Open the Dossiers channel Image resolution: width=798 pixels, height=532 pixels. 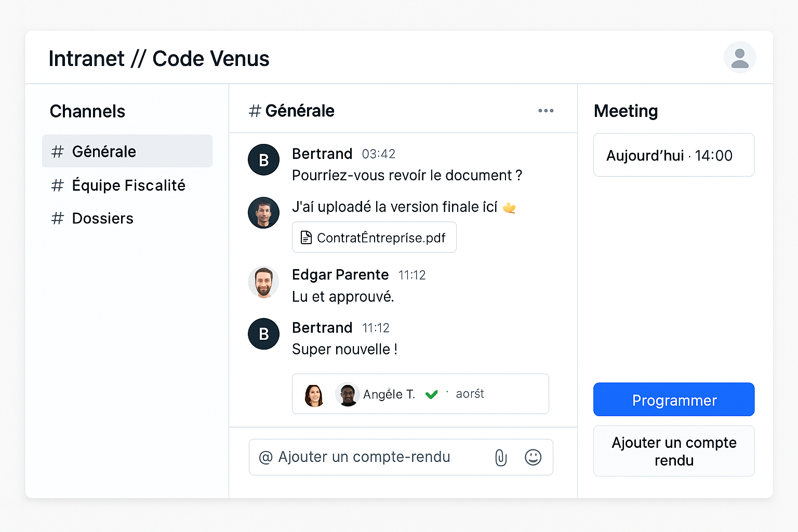[x=102, y=218]
